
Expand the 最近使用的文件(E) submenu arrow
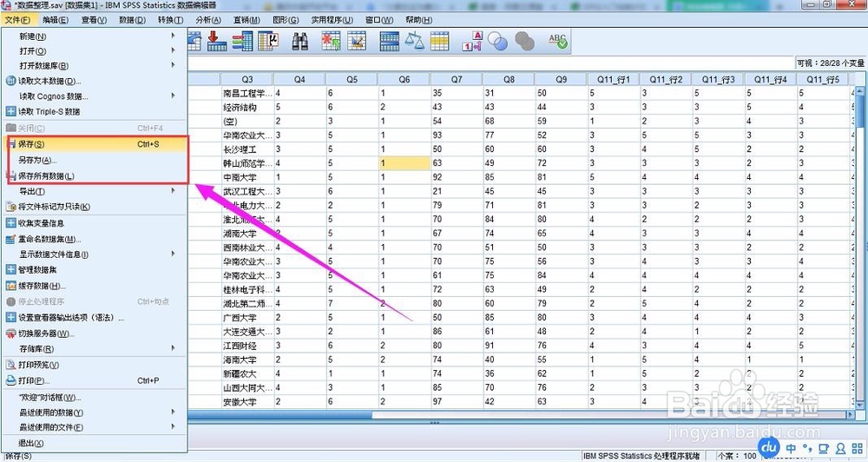point(174,427)
